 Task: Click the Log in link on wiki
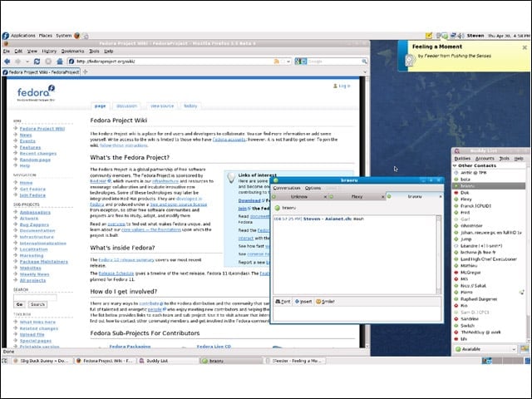click(x=344, y=86)
